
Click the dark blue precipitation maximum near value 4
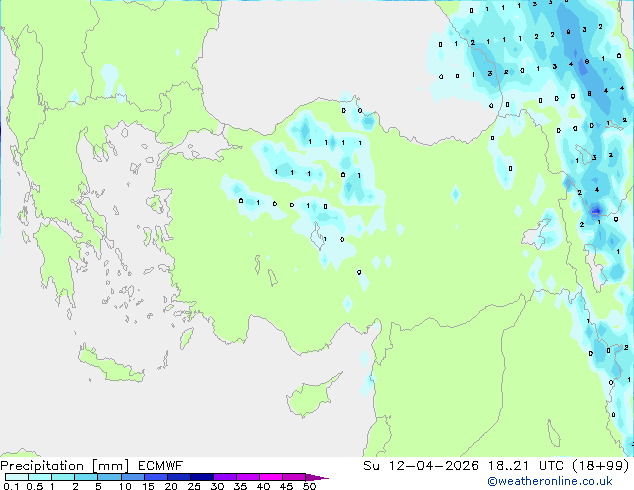click(596, 210)
